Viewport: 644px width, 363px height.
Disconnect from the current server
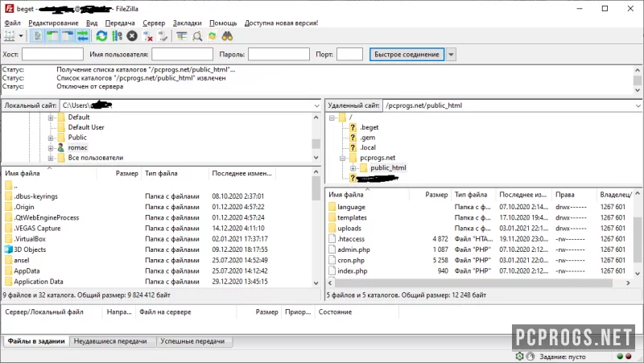coord(147,36)
